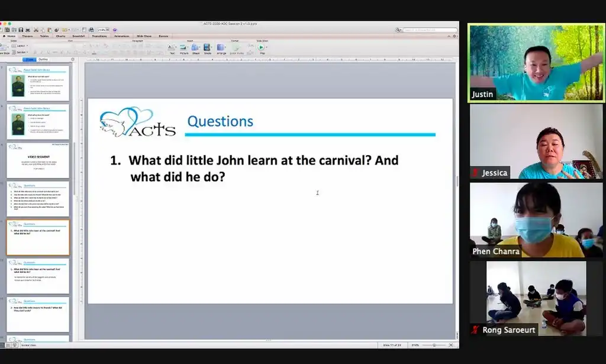Select Justin's video tile
Screen dimensions: 606x364
coord(536,63)
